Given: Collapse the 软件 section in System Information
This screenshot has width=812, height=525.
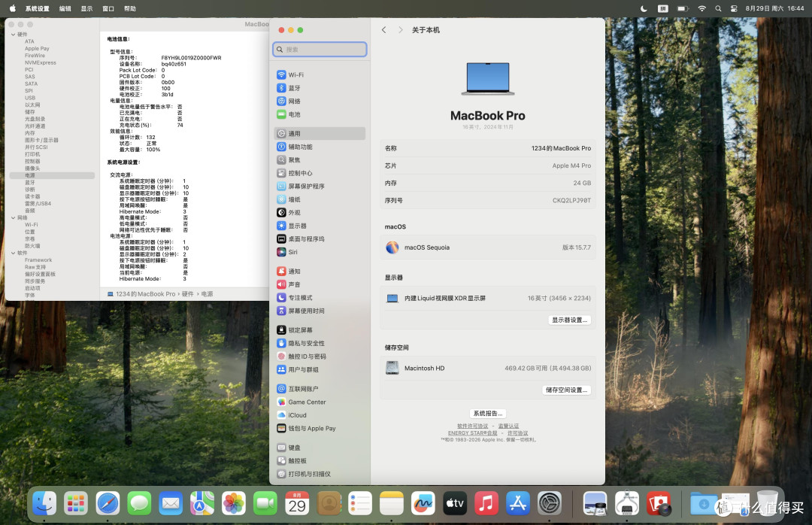Looking at the screenshot, I should click(13, 253).
